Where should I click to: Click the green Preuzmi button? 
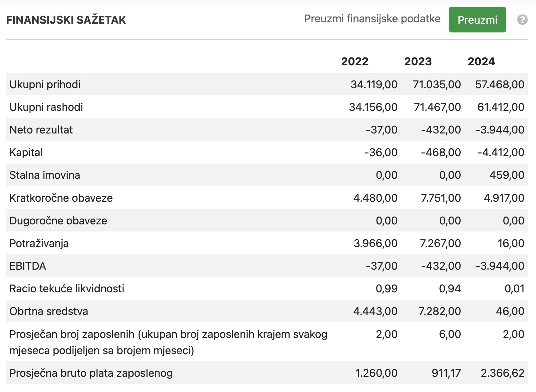point(477,20)
